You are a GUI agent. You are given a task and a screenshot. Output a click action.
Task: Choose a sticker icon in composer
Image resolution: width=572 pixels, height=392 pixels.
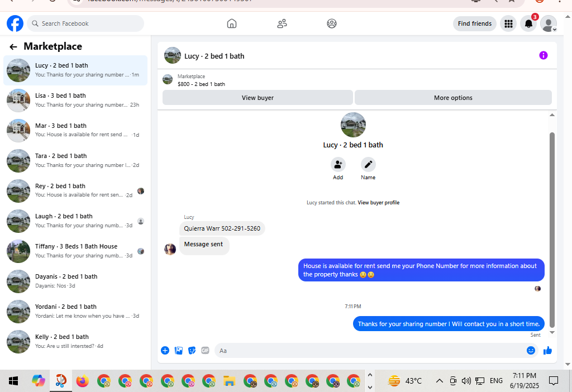coord(192,351)
